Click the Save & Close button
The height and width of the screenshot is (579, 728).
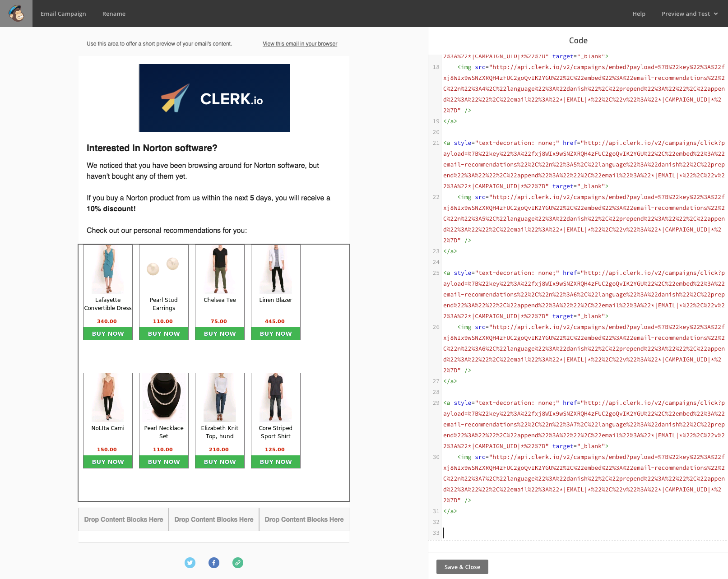click(x=462, y=567)
